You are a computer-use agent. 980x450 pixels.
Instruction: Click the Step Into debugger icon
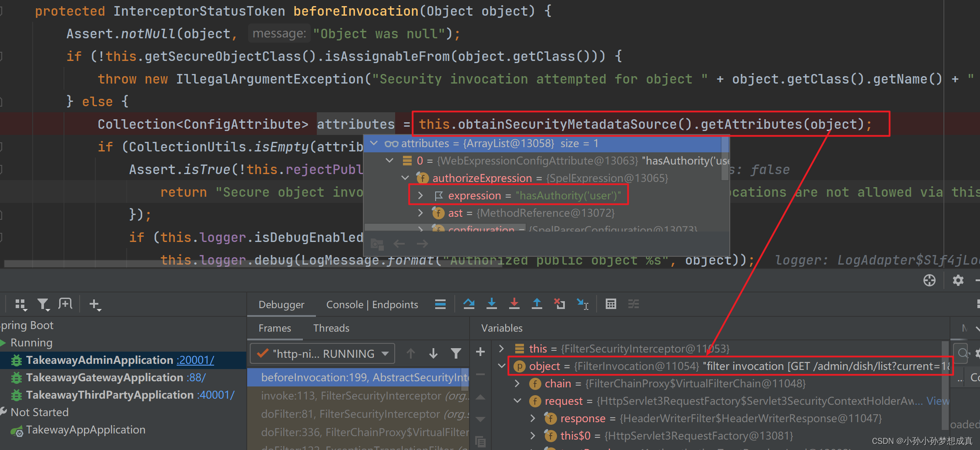[492, 304]
